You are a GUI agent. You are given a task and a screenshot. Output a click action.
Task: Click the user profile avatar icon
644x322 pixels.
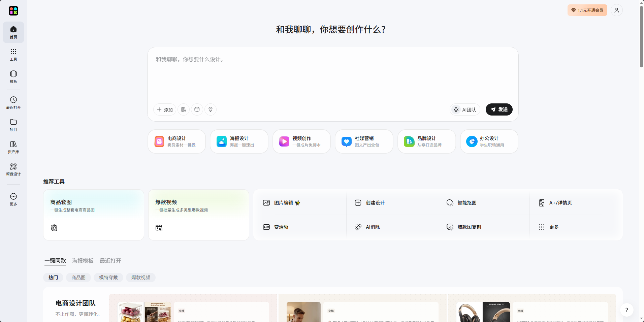tap(617, 10)
